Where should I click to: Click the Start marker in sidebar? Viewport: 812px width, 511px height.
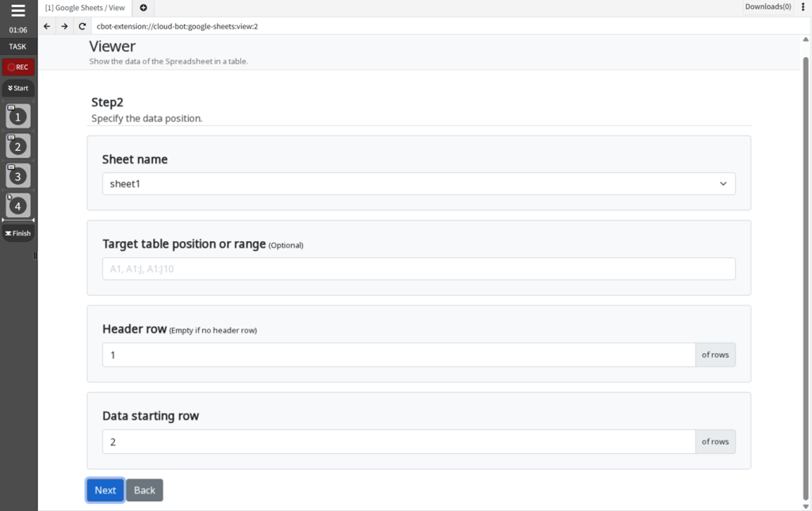18,88
